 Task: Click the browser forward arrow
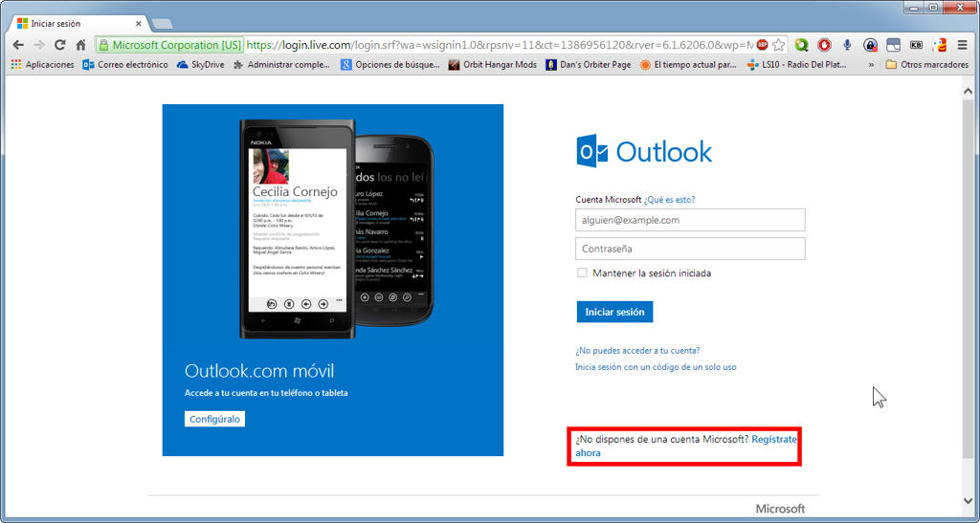click(x=38, y=45)
